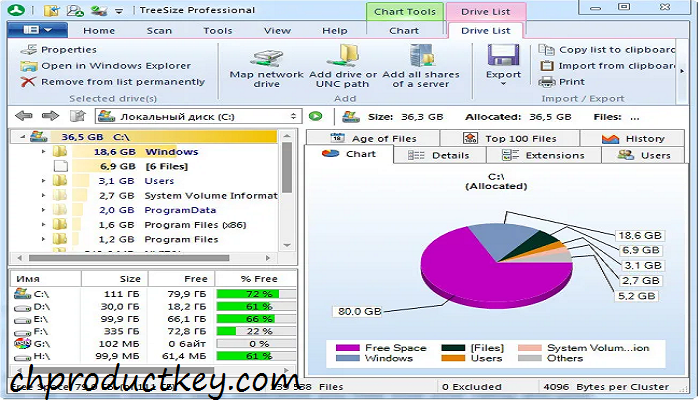Image resolution: width=700 pixels, height=400 pixels.
Task: Expand the Windows folder node
Action: coord(43,152)
